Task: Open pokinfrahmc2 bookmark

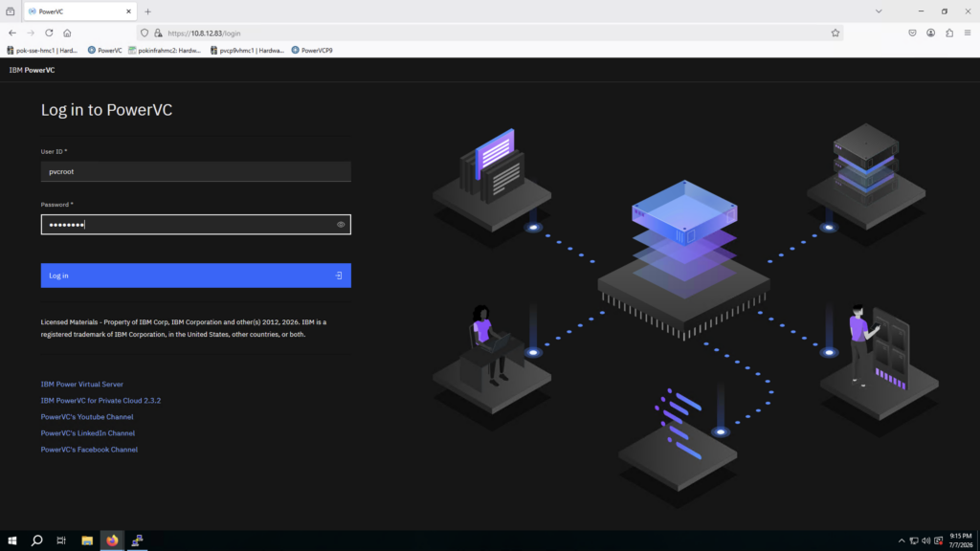Action: click(x=165, y=50)
